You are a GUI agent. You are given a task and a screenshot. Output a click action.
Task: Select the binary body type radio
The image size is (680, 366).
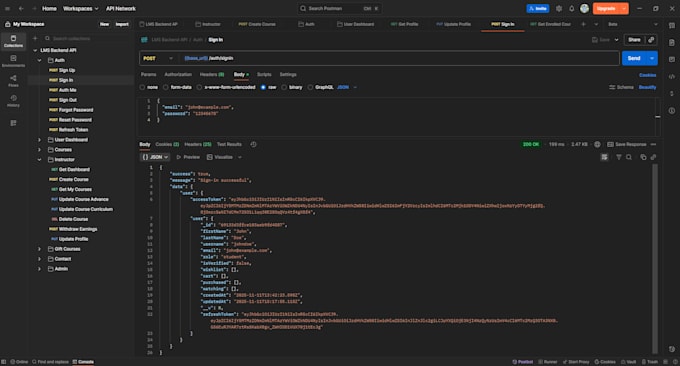click(284, 87)
